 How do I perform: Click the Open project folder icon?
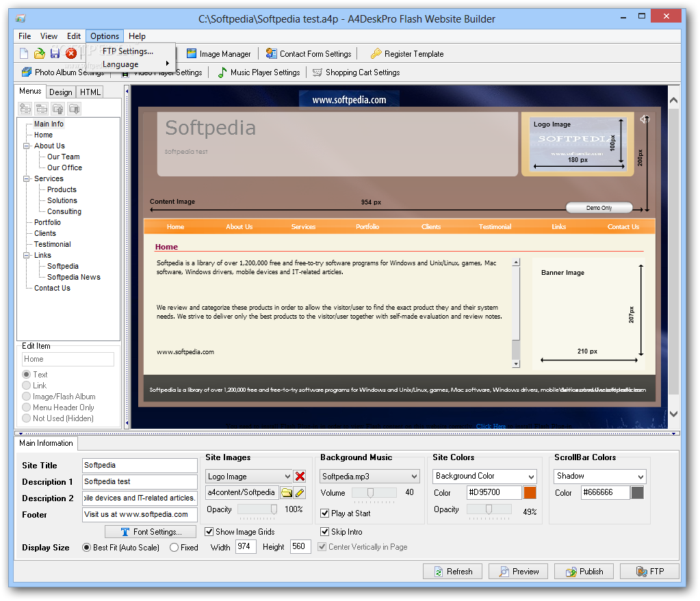tap(40, 53)
